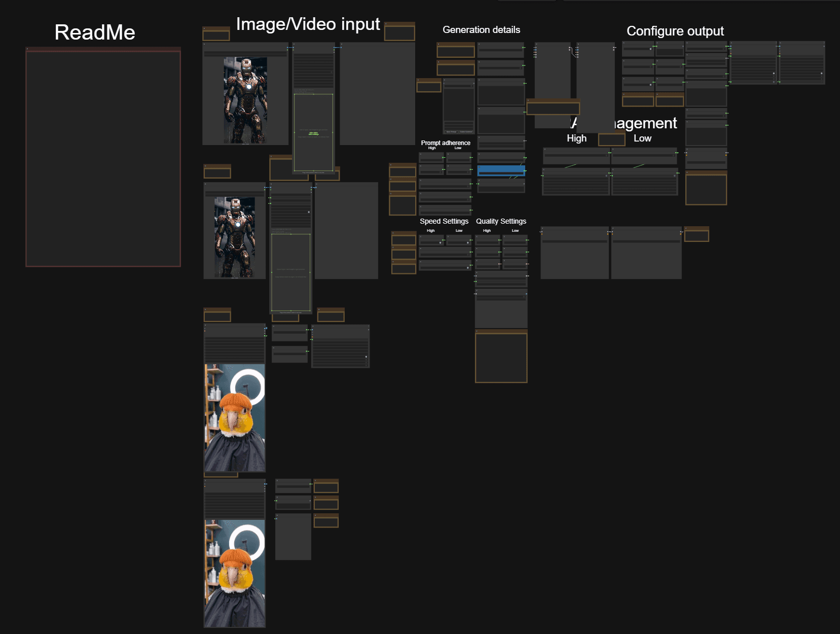Click the Low label under Quality Settings

(x=515, y=231)
